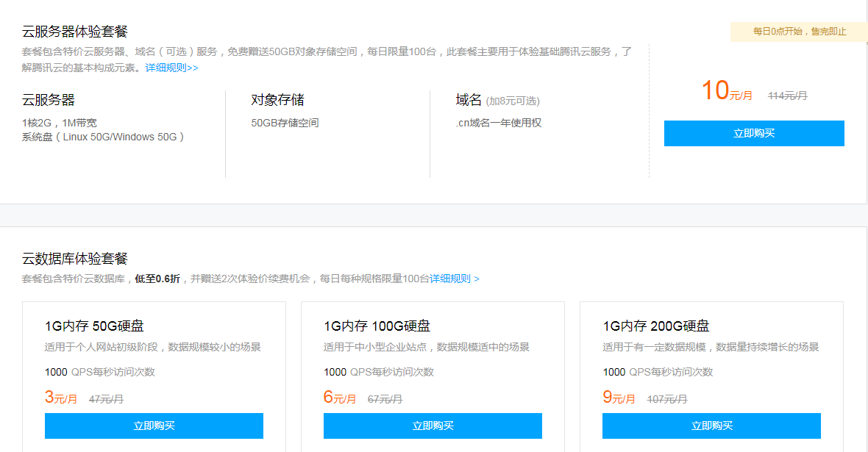The height and width of the screenshot is (452, 868).
Task: Click the 云服务器体验套餐 section heading
Action: coord(75,32)
